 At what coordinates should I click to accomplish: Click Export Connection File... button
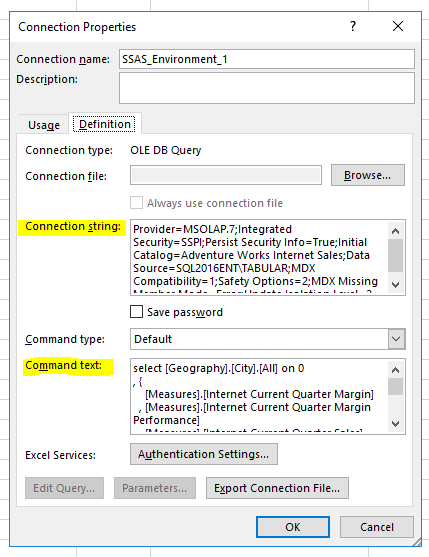click(x=277, y=488)
